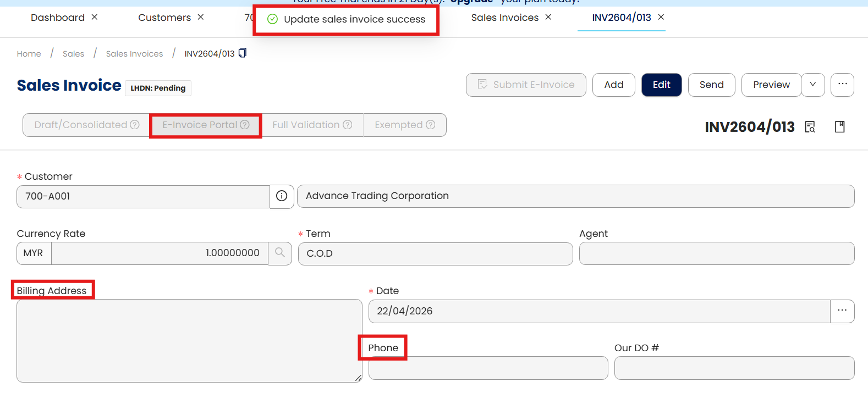Screen dimensions: 868x393
Task: Open the more options ellipsis button
Action: [x=842, y=85]
